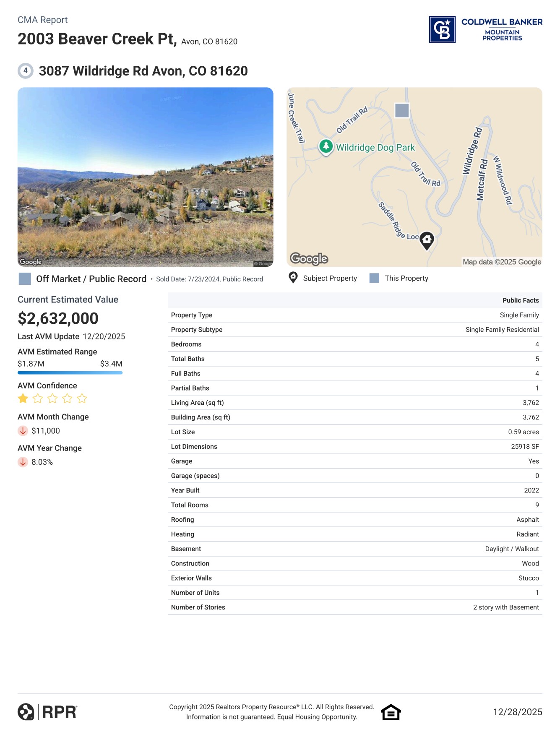
Task: Click the AVM Estimated Range bar
Action: 70,372
